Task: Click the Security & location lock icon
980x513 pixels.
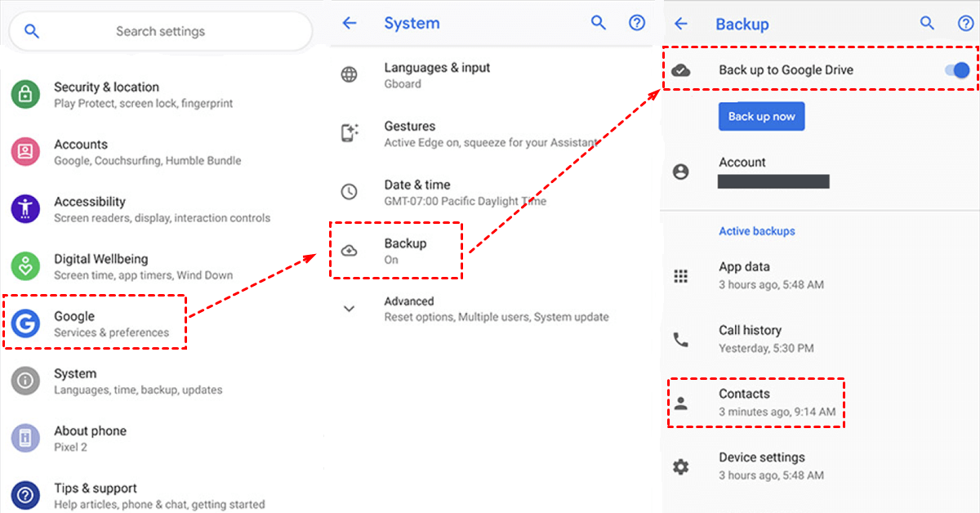Action: [x=25, y=95]
